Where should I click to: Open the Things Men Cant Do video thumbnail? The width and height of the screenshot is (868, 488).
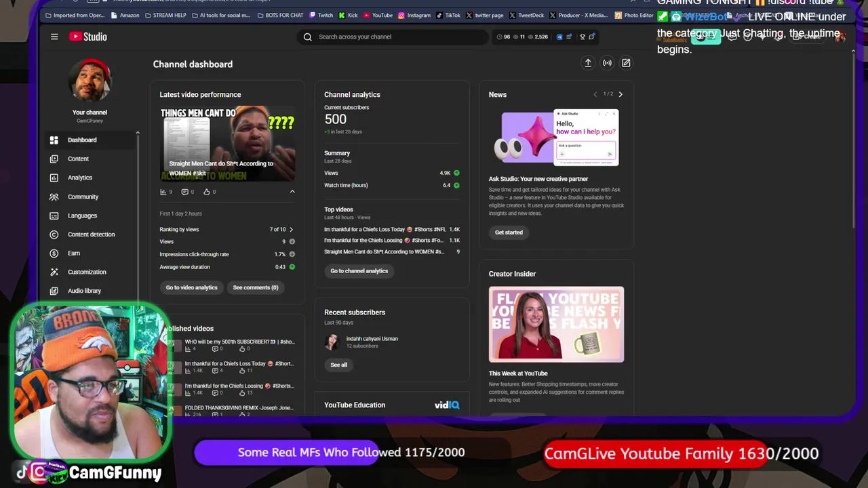pos(227,143)
